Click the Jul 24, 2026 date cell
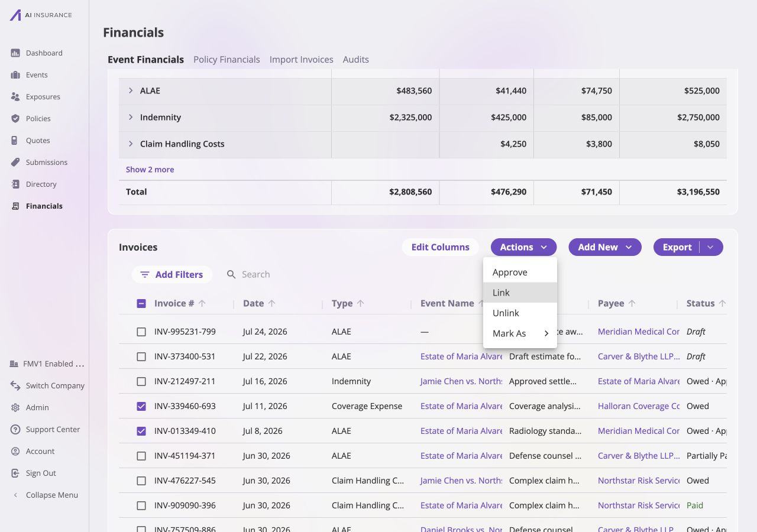The width and height of the screenshot is (757, 532). [265, 332]
